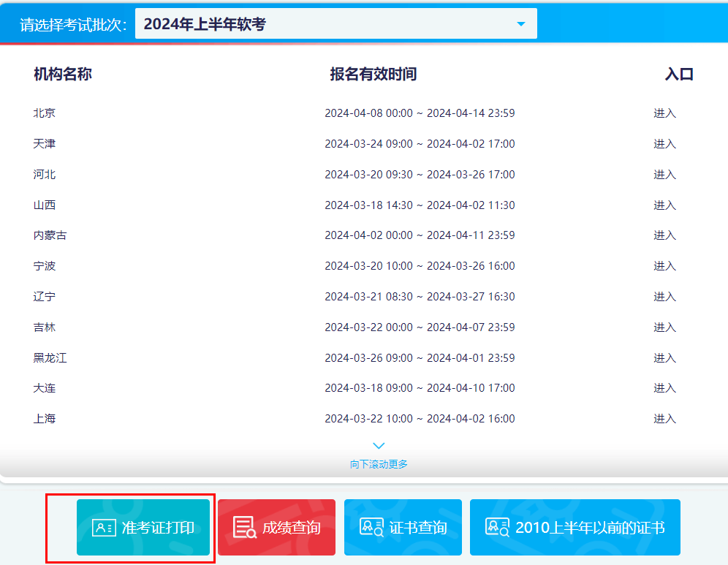Select the 北京 institution name

point(45,113)
